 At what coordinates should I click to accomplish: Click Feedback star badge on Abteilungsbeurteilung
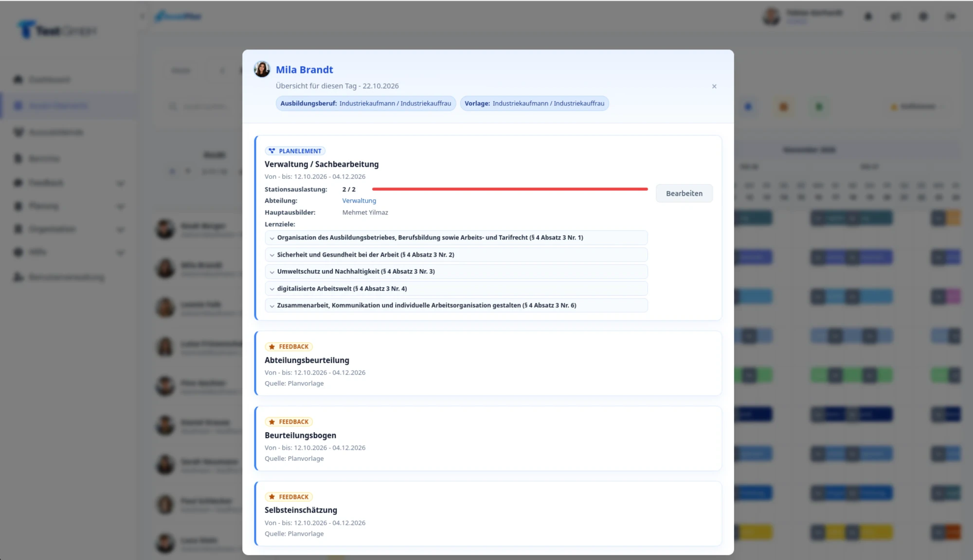[288, 347]
